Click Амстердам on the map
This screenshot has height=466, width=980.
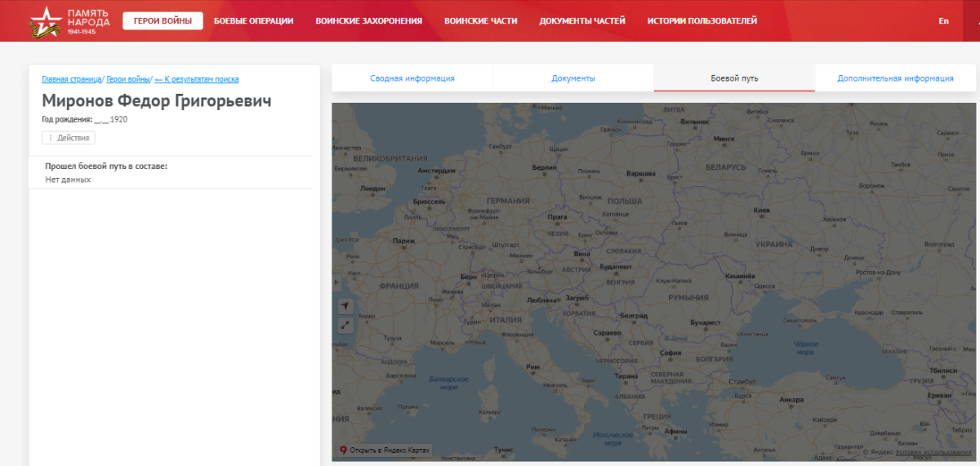(x=436, y=171)
